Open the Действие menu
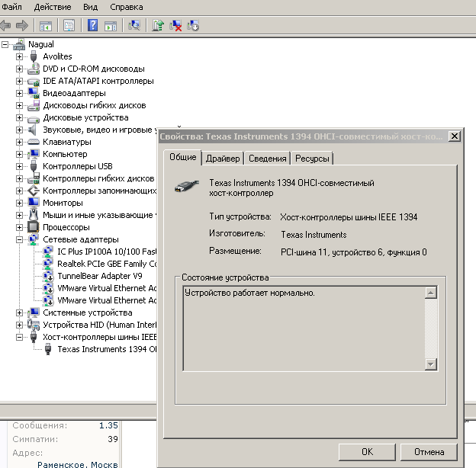This screenshot has width=476, height=468. click(53, 7)
